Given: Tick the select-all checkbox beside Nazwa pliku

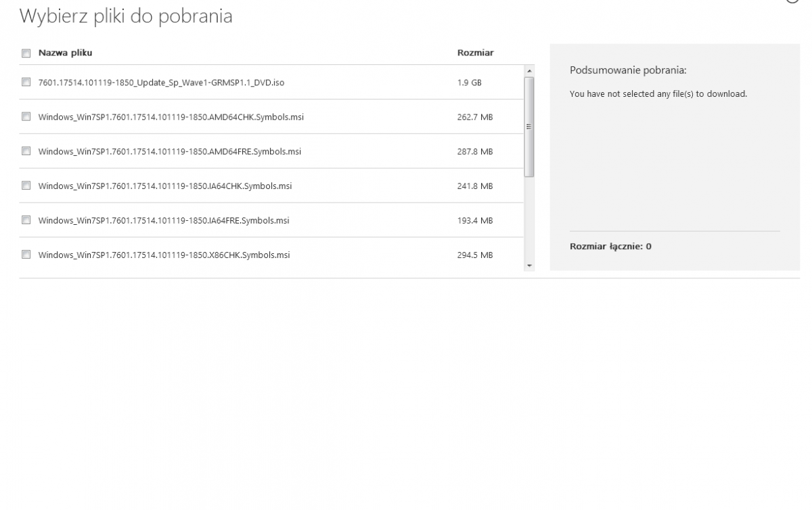Looking at the screenshot, I should 26,53.
